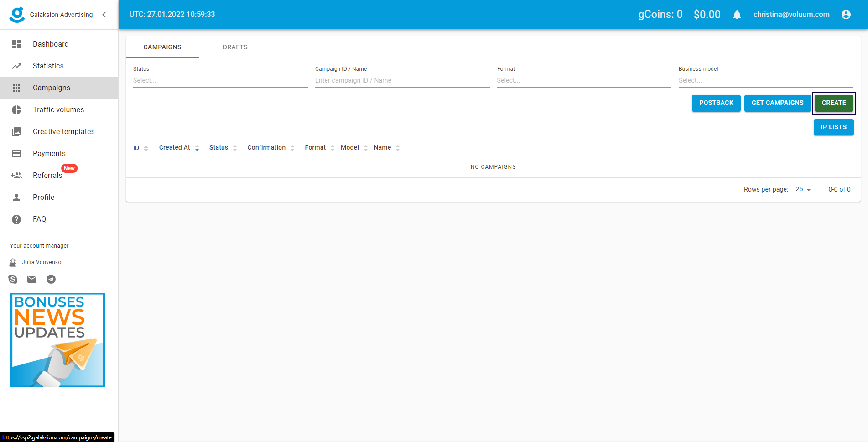Viewport: 868px width, 442px height.
Task: Open the IP Lists button
Action: coord(833,127)
